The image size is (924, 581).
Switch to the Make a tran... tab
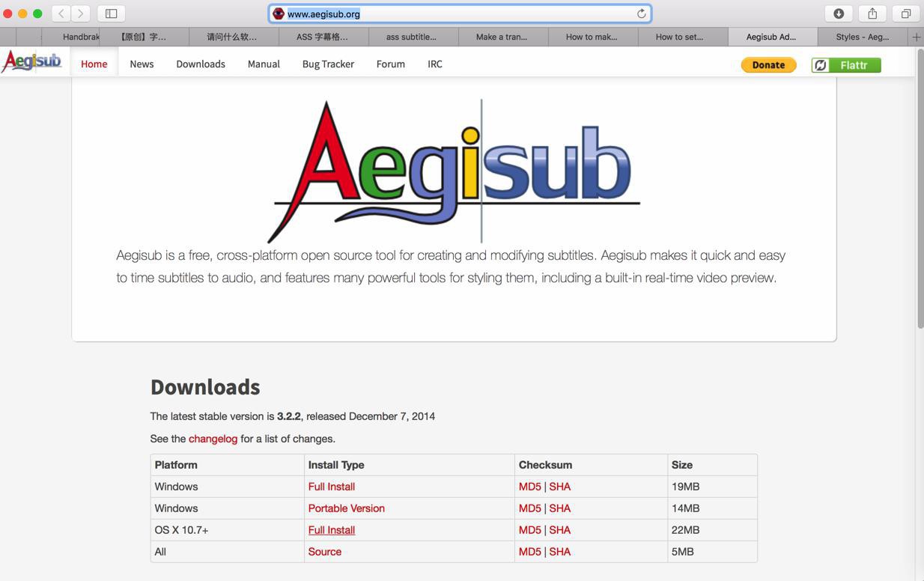coord(502,37)
